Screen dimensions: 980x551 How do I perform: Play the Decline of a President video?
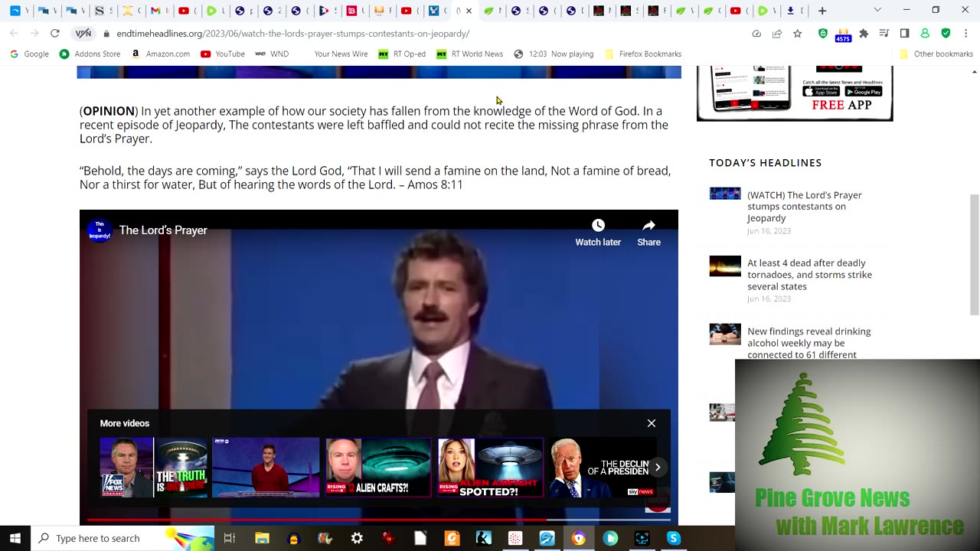(x=603, y=468)
